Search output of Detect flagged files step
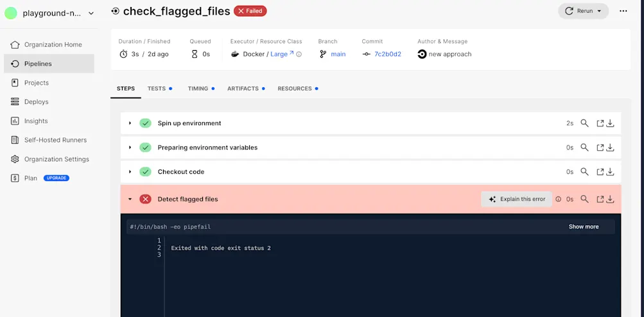Viewport: 644px width, 317px height. pos(584,199)
